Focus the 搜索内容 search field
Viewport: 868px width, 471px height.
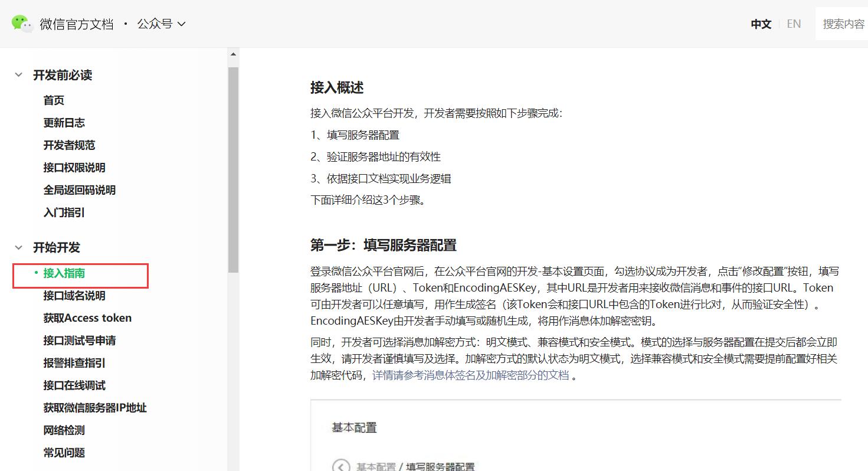coord(842,24)
